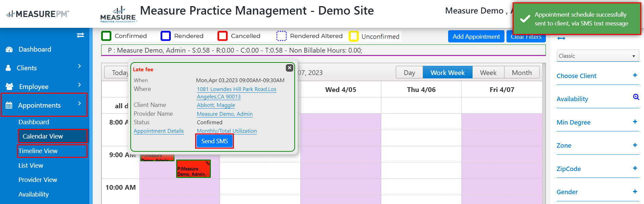The image size is (644, 204).
Task: Open provider link Measure Demo, Admin
Action: tap(225, 114)
